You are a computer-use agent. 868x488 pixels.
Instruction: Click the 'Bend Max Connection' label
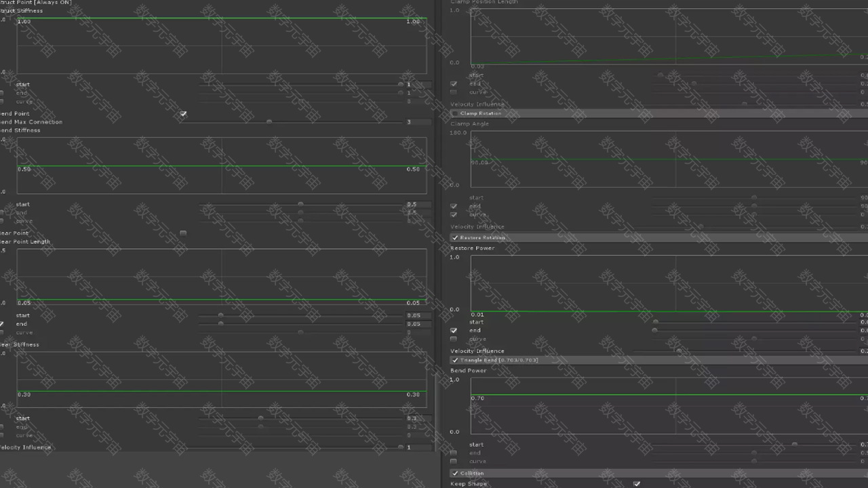31,122
